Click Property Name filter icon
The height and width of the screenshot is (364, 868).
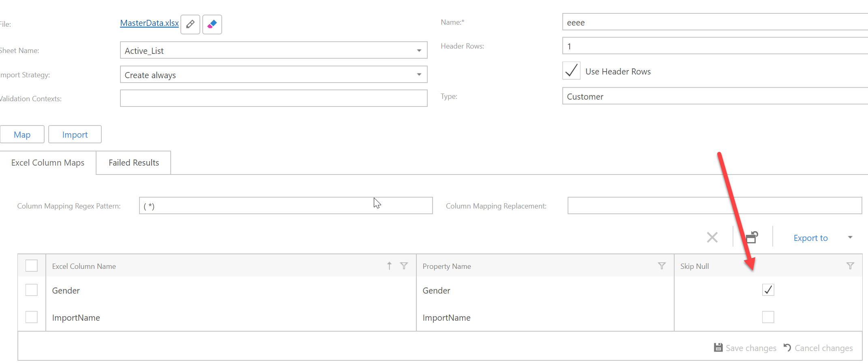point(662,266)
